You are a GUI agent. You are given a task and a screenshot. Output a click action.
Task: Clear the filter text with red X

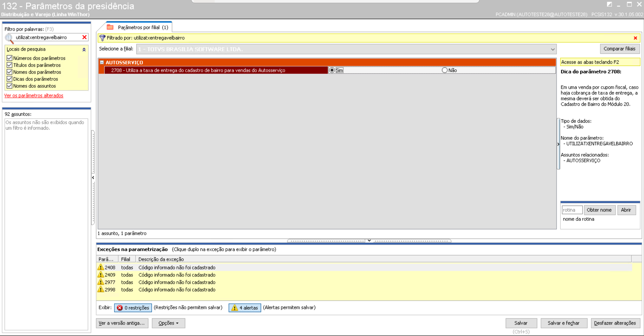tap(84, 37)
